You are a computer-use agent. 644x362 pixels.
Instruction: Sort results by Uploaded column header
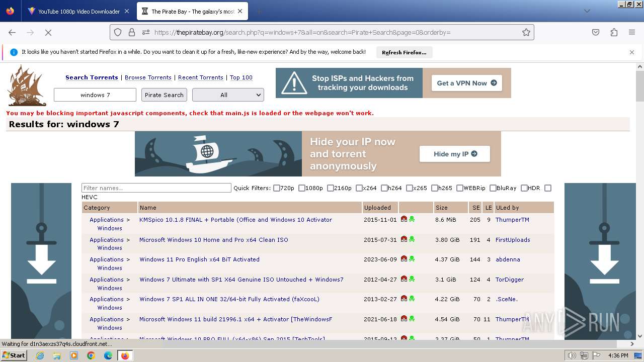click(377, 208)
